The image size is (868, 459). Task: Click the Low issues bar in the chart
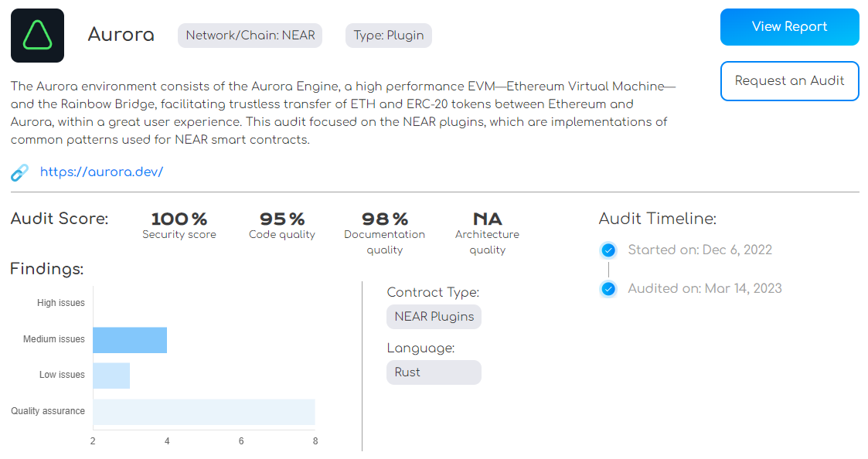tap(111, 375)
